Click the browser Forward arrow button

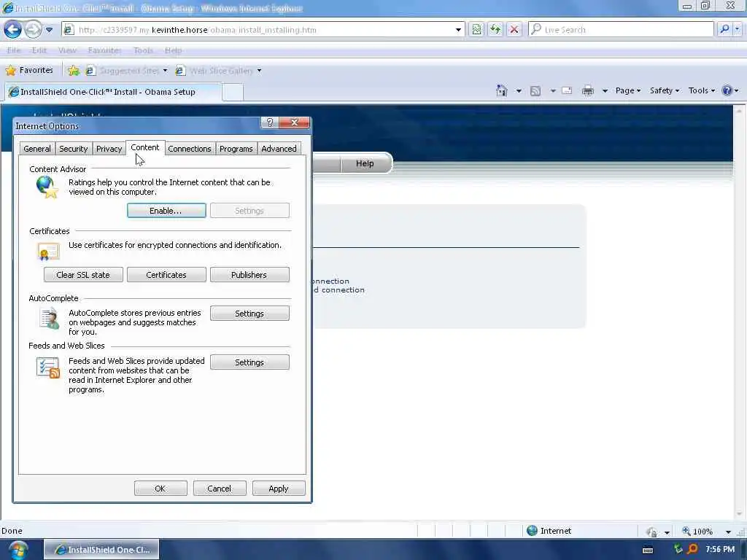pyautogui.click(x=33, y=29)
